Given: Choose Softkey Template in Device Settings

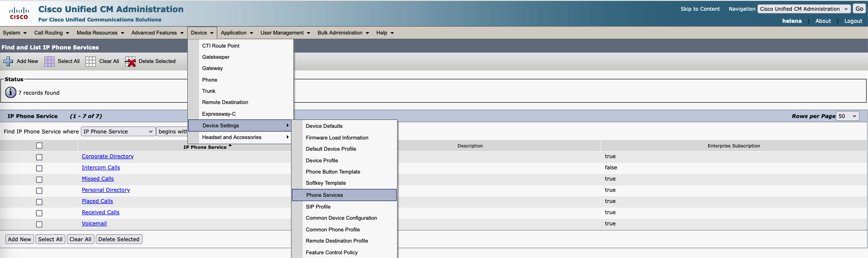Looking at the screenshot, I should pos(326,183).
